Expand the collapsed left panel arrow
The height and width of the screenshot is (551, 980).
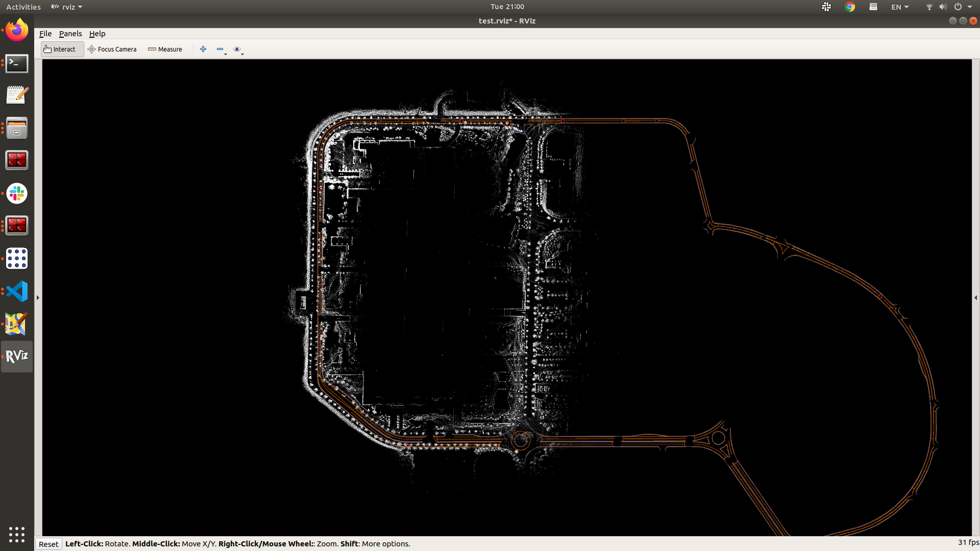(38, 297)
